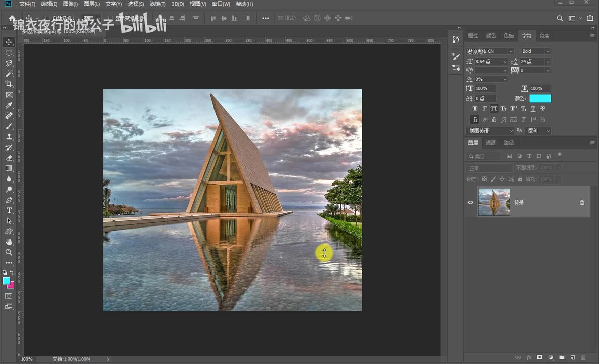The height and width of the screenshot is (364, 599).
Task: Switch to the 通道 tab
Action: pos(491,143)
